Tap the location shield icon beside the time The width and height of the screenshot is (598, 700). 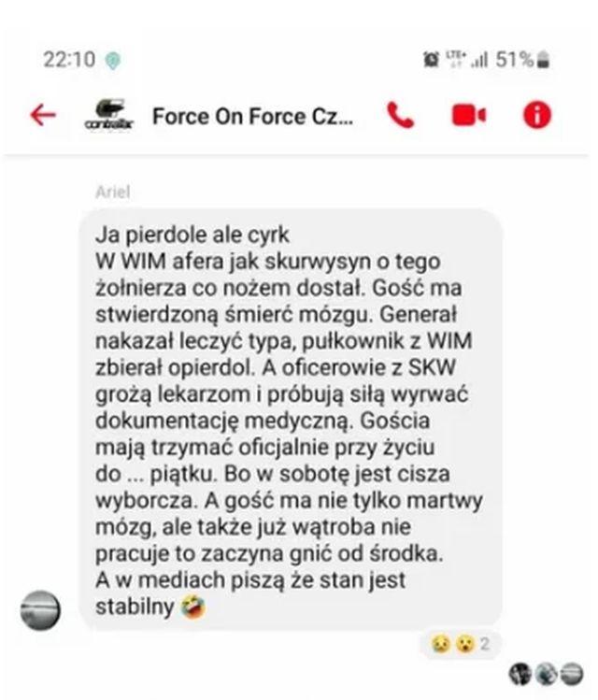[113, 61]
